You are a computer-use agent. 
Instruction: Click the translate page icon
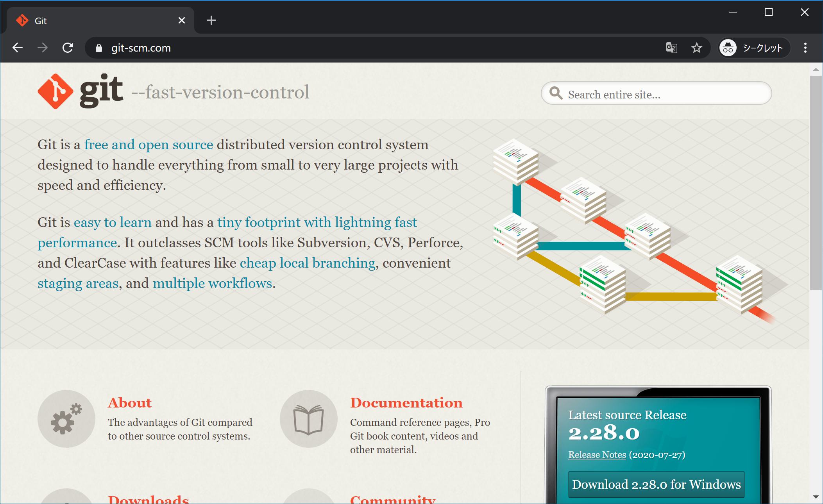(671, 48)
